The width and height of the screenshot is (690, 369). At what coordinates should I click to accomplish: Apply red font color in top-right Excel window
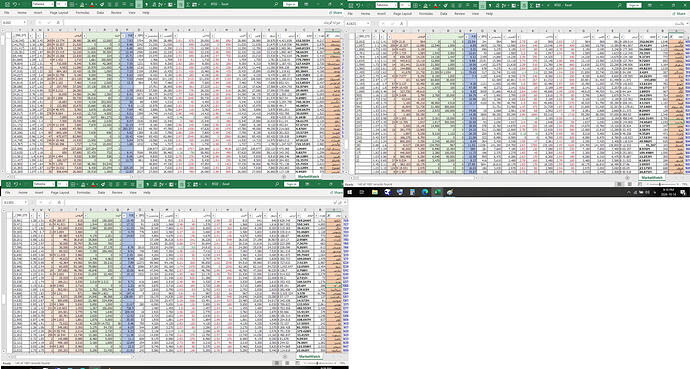click(x=435, y=5)
